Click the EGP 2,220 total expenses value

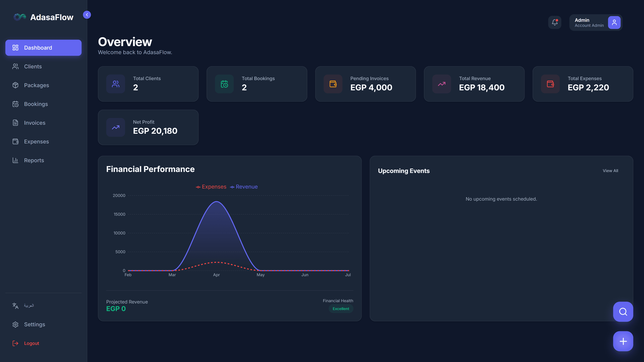tap(588, 87)
